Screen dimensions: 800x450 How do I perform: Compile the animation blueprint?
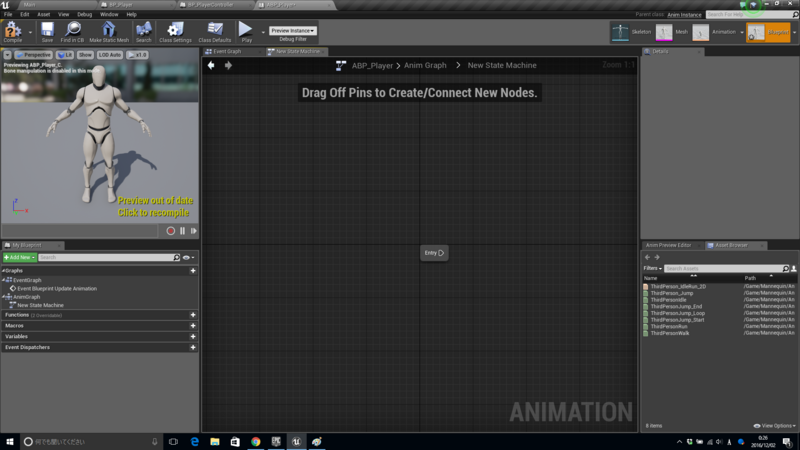pyautogui.click(x=13, y=32)
